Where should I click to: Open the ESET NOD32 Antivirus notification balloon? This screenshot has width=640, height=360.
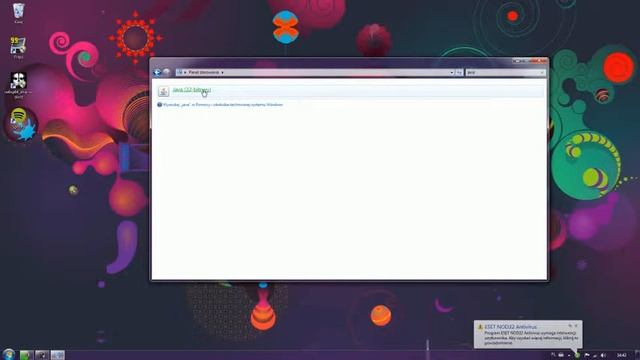point(528,335)
